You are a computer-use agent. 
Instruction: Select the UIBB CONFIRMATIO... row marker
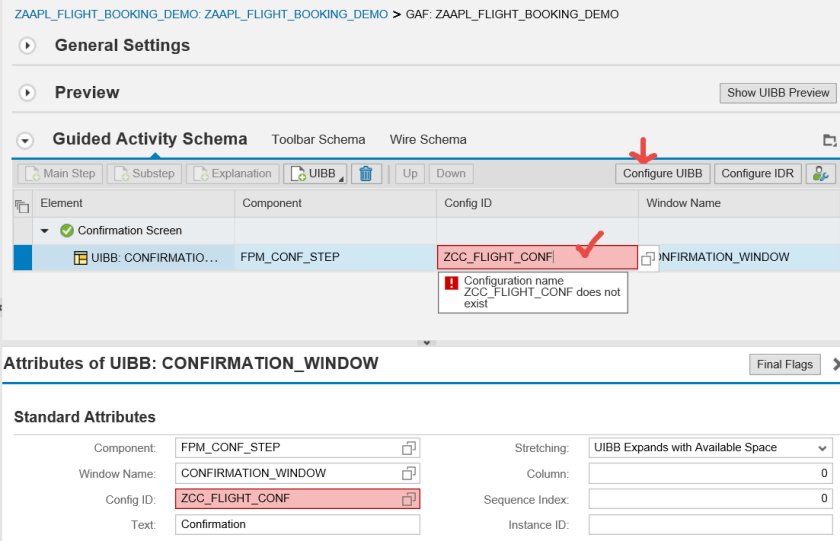pyautogui.click(x=23, y=258)
